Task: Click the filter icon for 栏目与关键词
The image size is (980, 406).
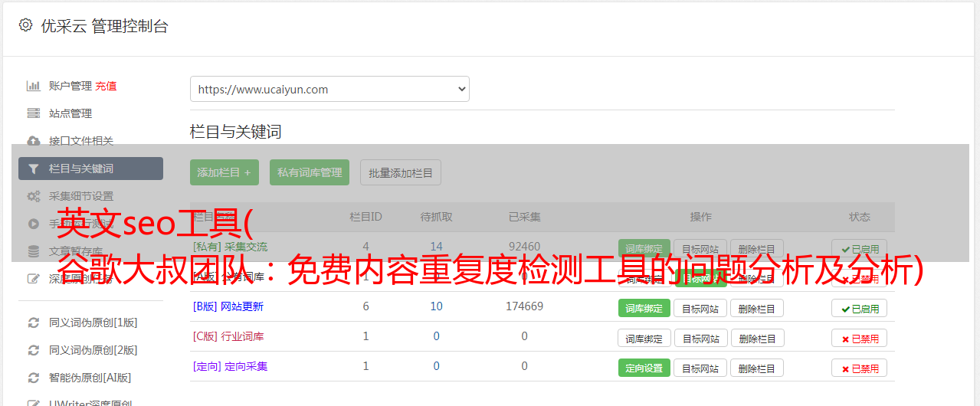Action: [x=34, y=169]
